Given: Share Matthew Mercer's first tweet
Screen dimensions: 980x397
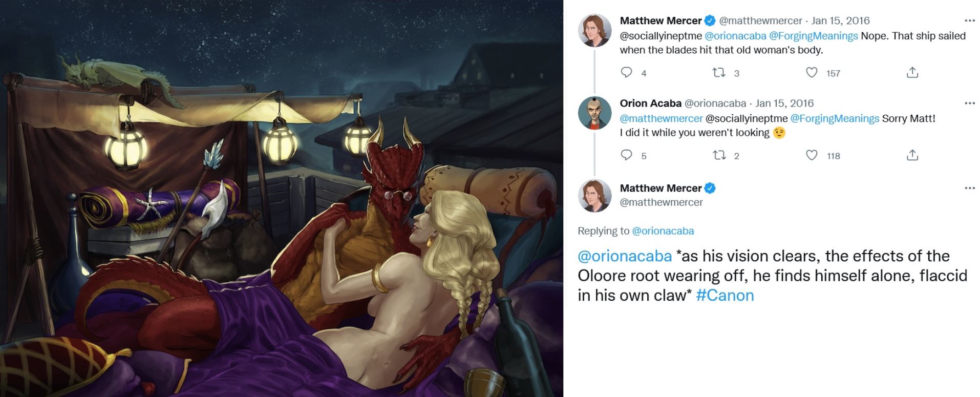Looking at the screenshot, I should 912,73.
